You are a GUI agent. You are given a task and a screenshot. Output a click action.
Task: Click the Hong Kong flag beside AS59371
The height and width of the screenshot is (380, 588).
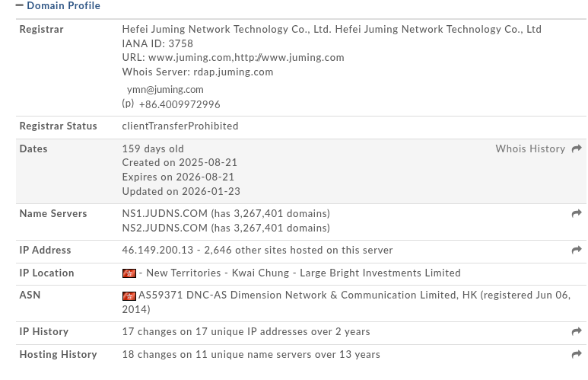pyautogui.click(x=129, y=295)
